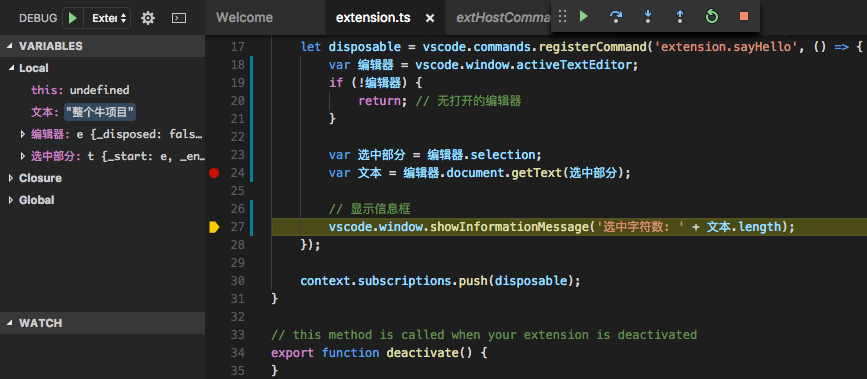This screenshot has width=867, height=379.
Task: Step over in debug toolbar
Action: click(616, 17)
